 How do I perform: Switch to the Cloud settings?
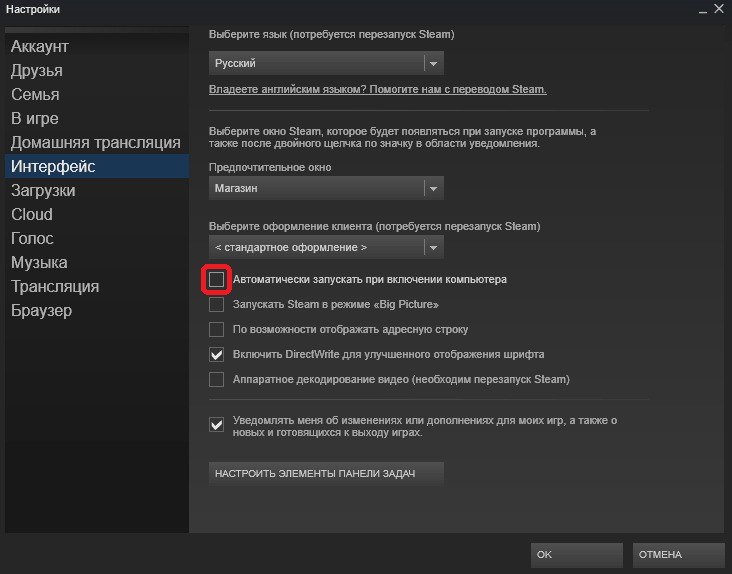tap(97, 215)
